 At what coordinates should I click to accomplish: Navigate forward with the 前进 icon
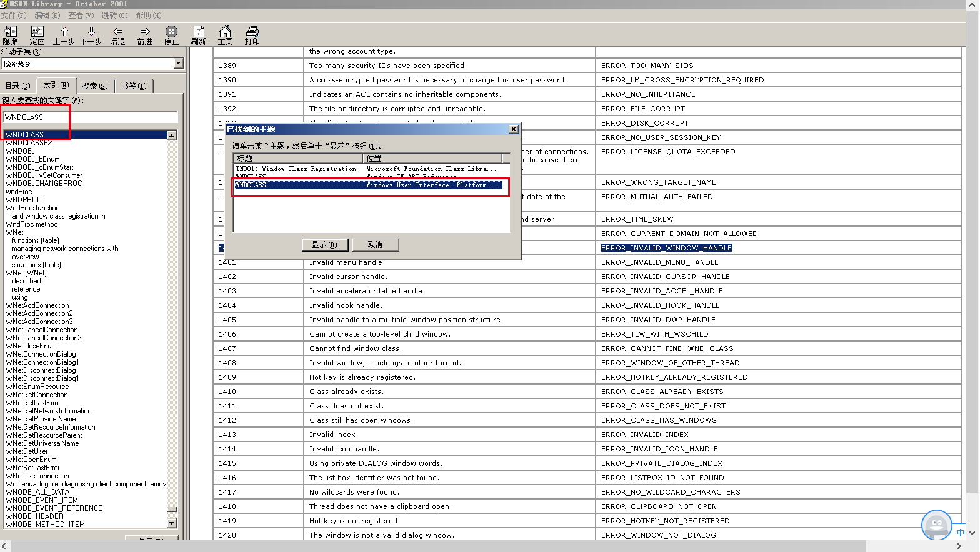pos(144,35)
